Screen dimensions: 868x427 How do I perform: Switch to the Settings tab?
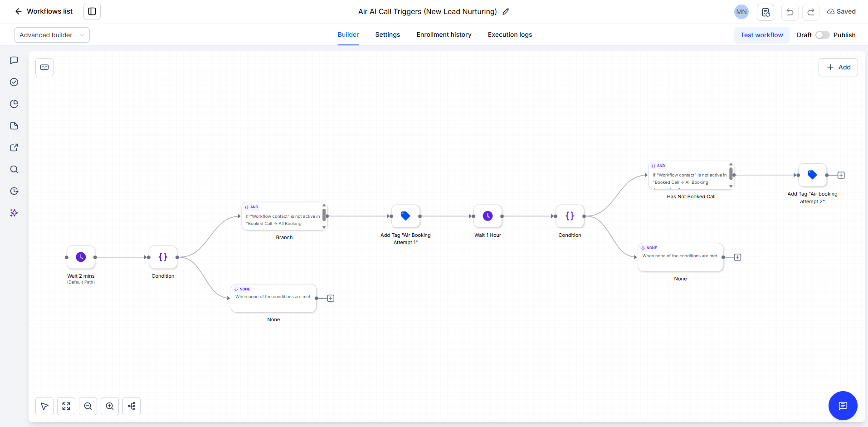[388, 34]
